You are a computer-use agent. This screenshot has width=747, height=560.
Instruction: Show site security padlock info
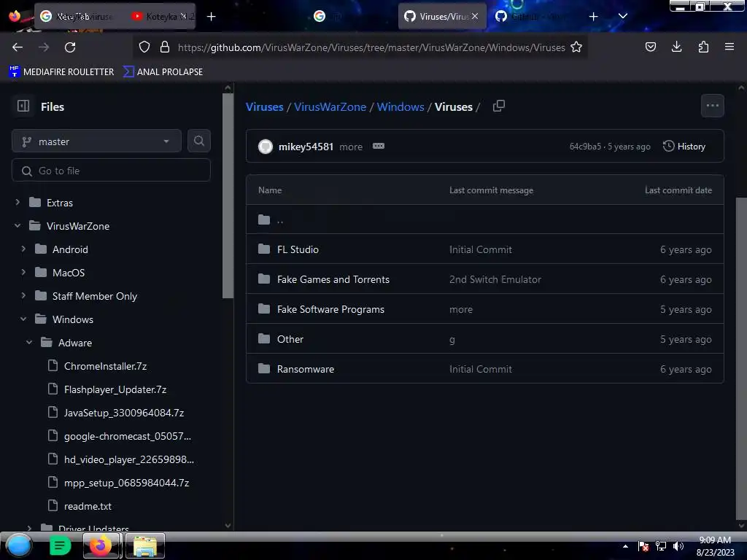(x=165, y=47)
